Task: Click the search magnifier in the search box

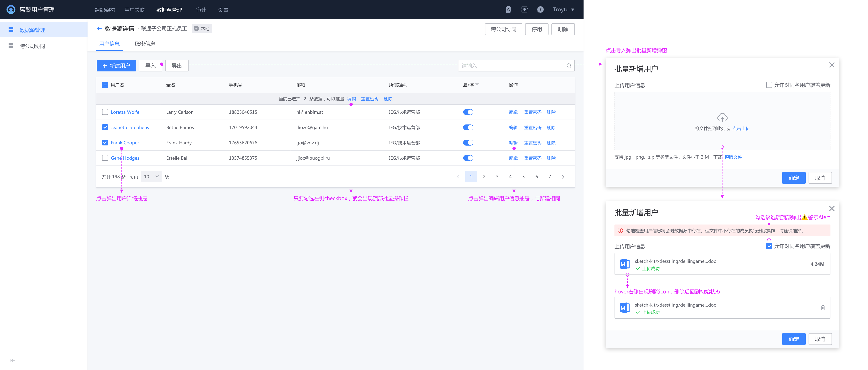Action: pyautogui.click(x=568, y=66)
